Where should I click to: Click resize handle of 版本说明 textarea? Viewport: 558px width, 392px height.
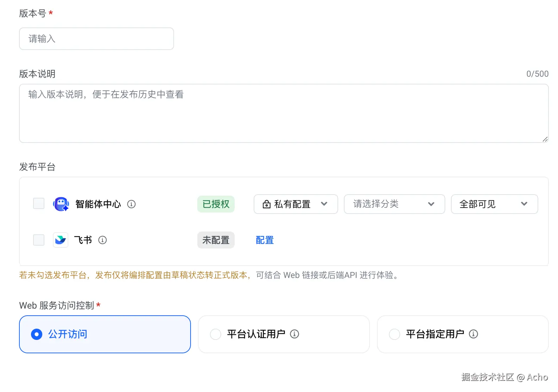545,139
